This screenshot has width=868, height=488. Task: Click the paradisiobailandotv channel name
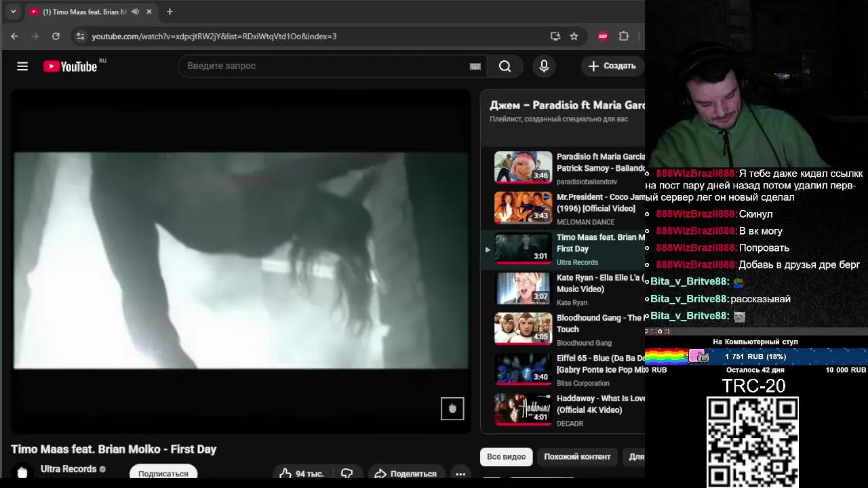coord(587,182)
